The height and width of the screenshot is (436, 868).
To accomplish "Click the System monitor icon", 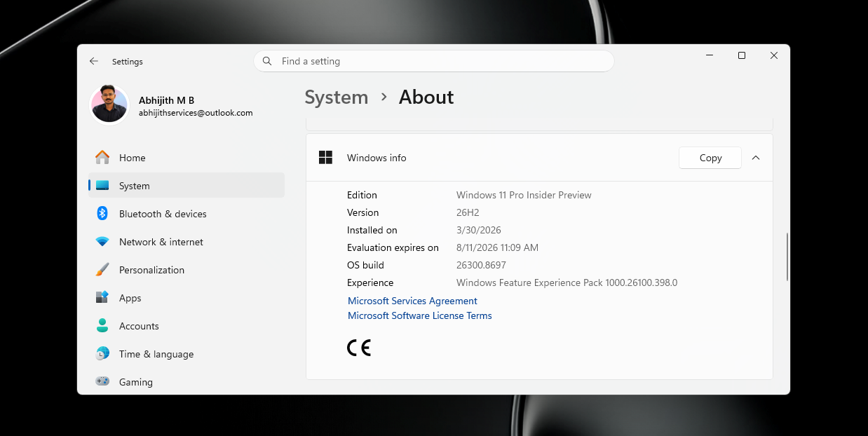I will pos(102,186).
